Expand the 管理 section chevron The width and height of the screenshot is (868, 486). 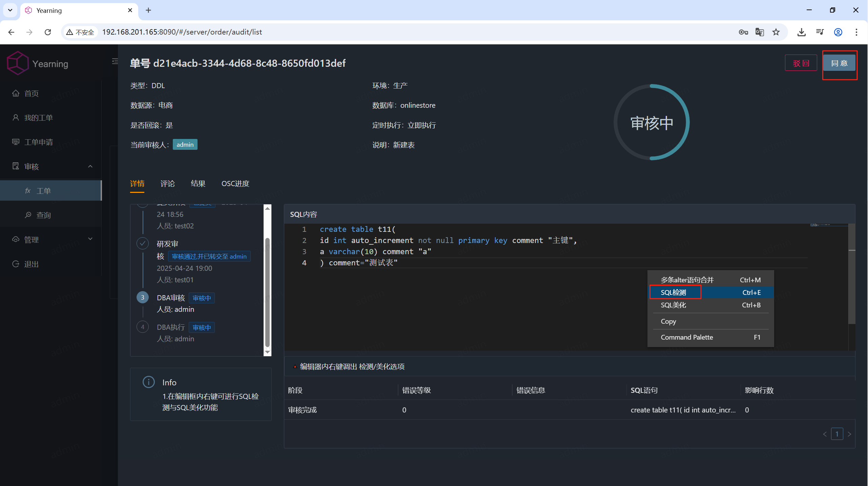coord(90,239)
